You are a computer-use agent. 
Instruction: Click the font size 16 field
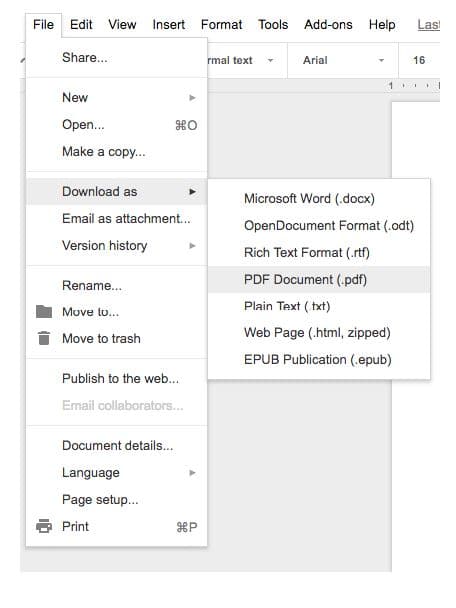click(x=419, y=60)
